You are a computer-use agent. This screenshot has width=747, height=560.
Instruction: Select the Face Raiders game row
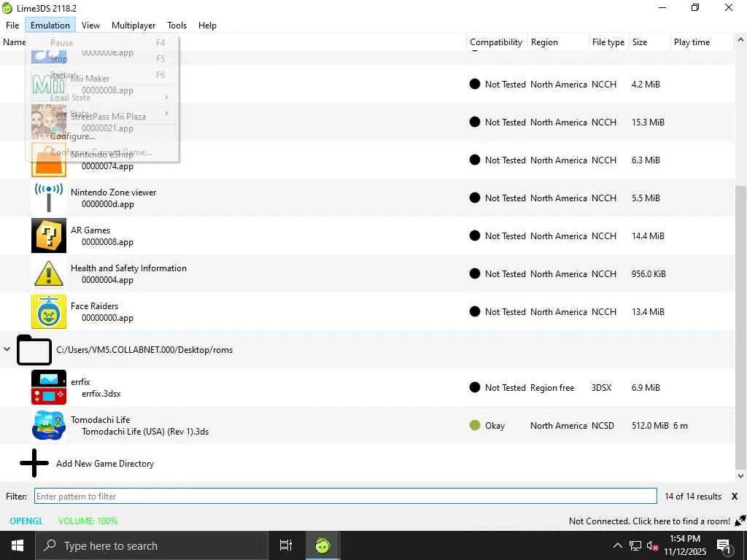click(367, 311)
